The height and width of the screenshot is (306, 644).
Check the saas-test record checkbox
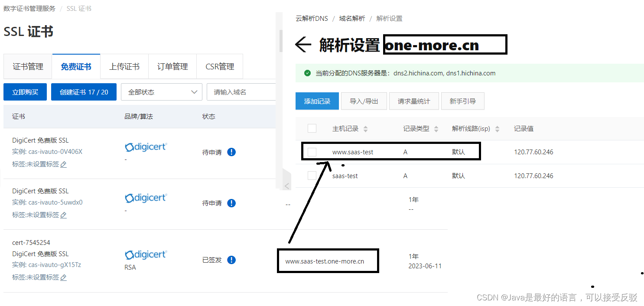[312, 176]
